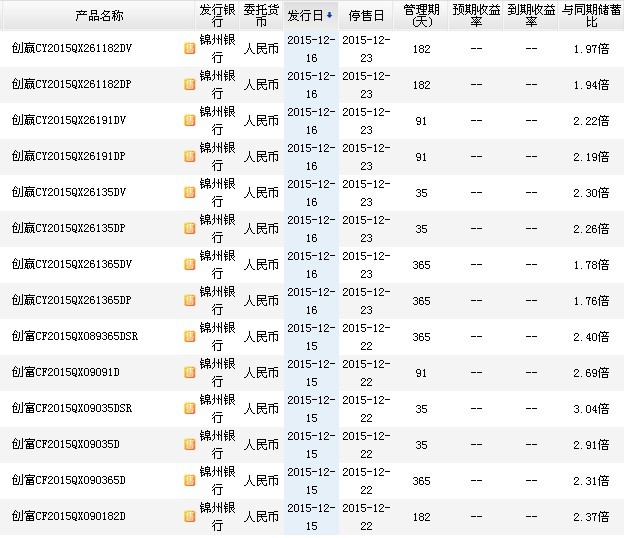Open product 创富CF2015QX09035DSR

(x=72, y=408)
